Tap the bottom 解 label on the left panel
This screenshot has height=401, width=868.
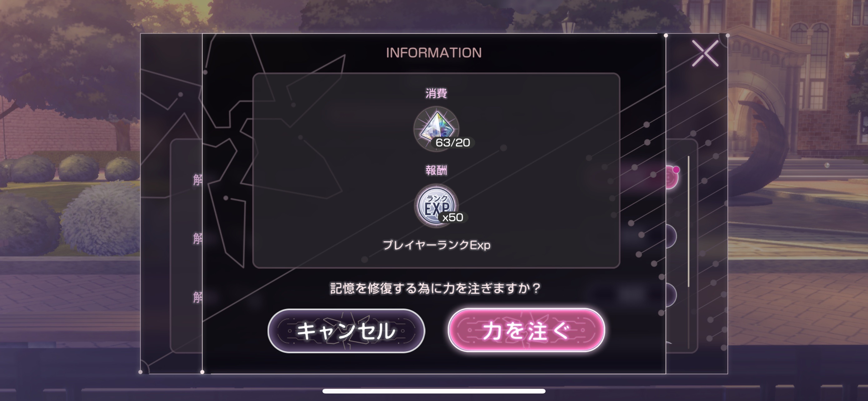tap(198, 297)
